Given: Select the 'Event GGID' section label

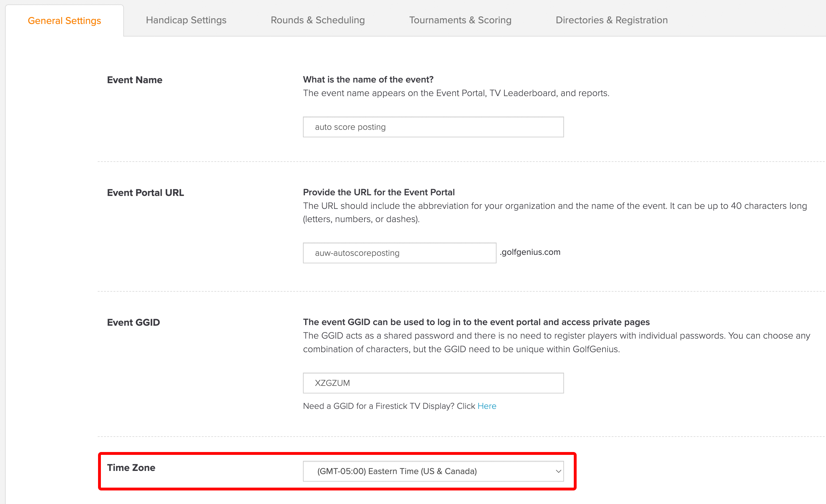Looking at the screenshot, I should (x=133, y=322).
